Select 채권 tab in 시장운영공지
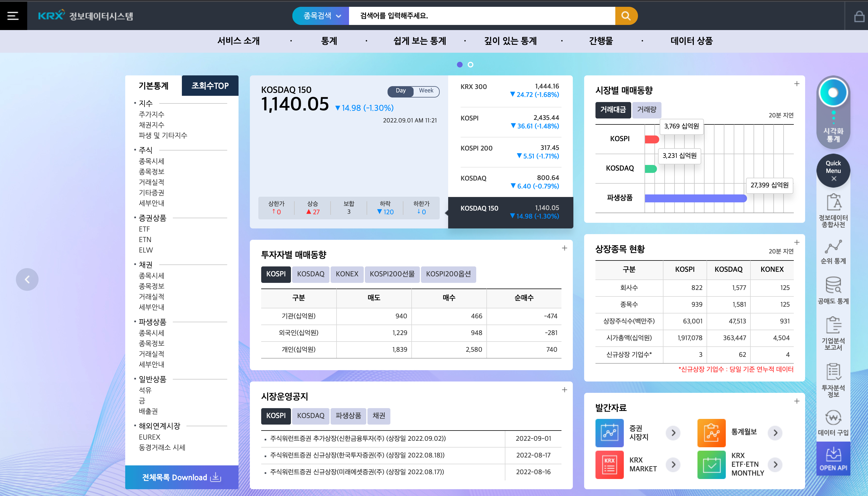The width and height of the screenshot is (868, 496). (379, 416)
